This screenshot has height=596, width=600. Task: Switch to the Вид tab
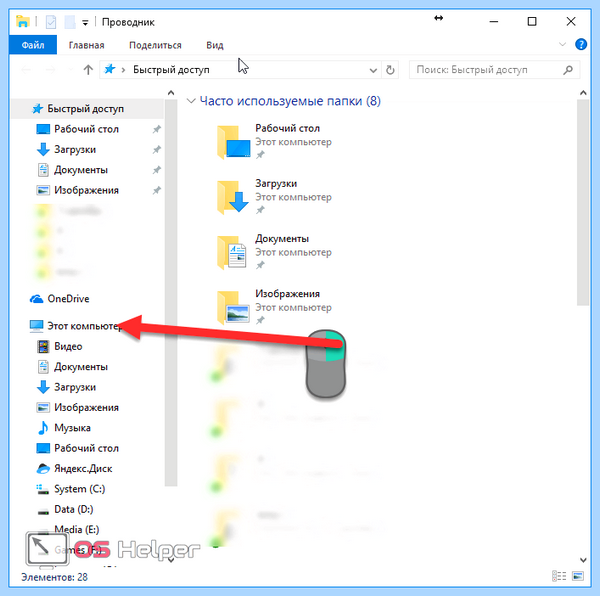click(x=215, y=45)
